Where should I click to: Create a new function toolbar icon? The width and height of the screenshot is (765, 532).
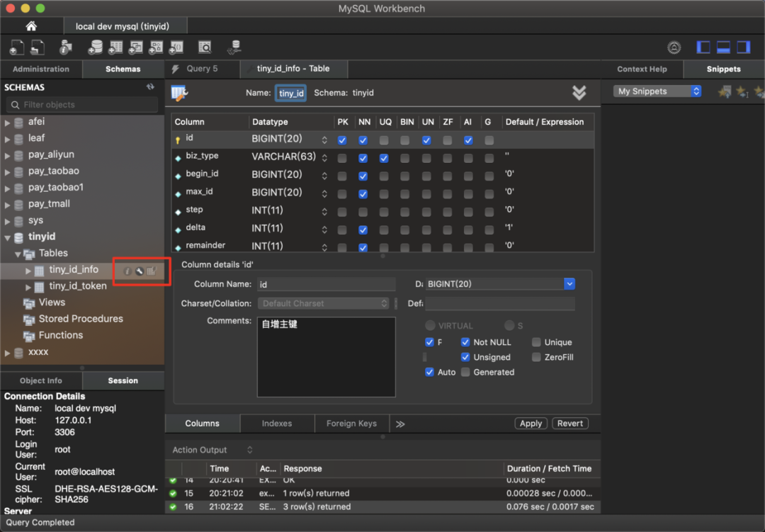click(x=176, y=47)
